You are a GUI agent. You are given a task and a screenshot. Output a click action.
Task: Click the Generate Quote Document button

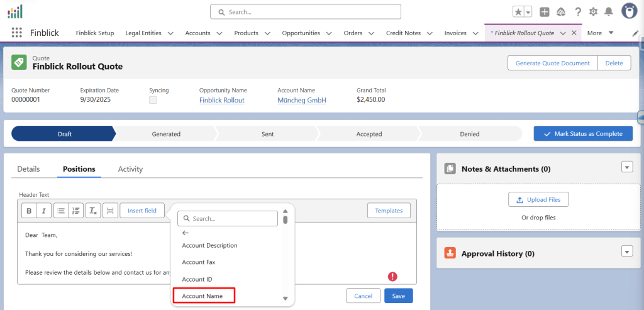coord(552,63)
